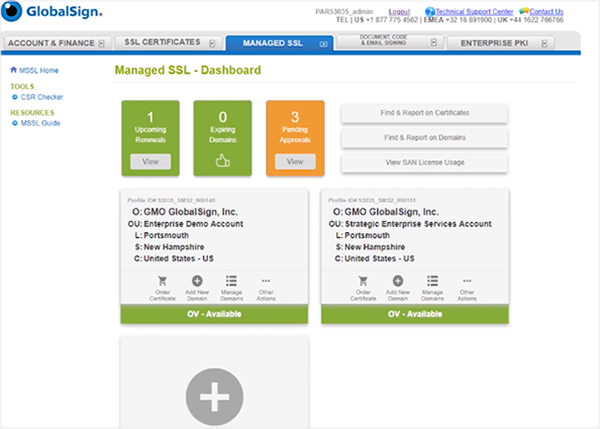Add New Domain to Enterprise Demo Account

(x=197, y=288)
